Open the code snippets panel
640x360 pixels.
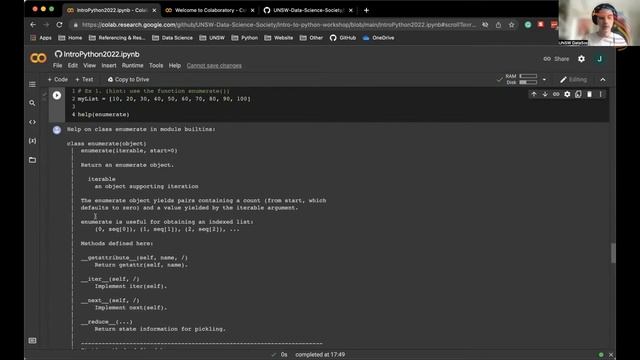[32, 122]
